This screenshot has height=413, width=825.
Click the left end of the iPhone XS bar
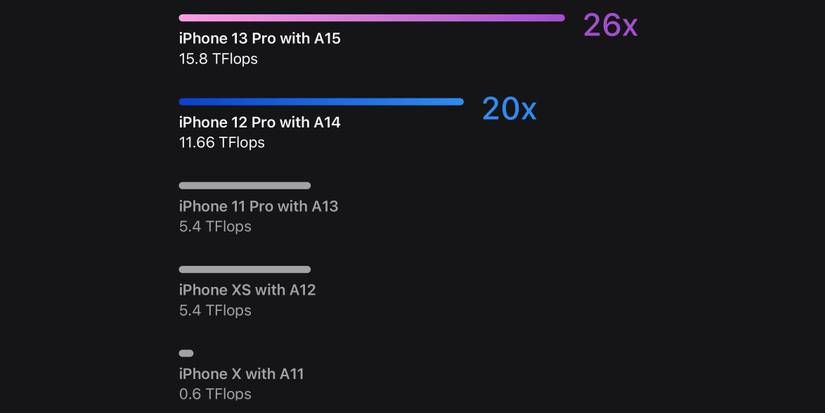point(183,270)
